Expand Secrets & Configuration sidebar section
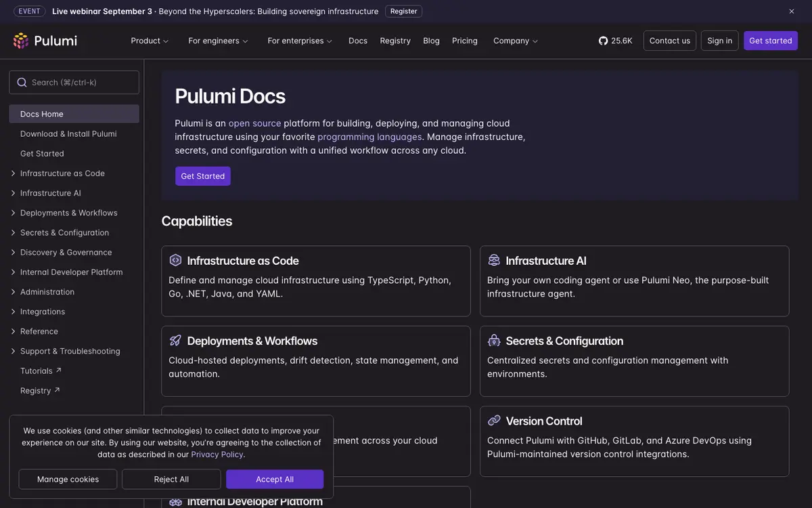The image size is (812, 508). (x=13, y=232)
